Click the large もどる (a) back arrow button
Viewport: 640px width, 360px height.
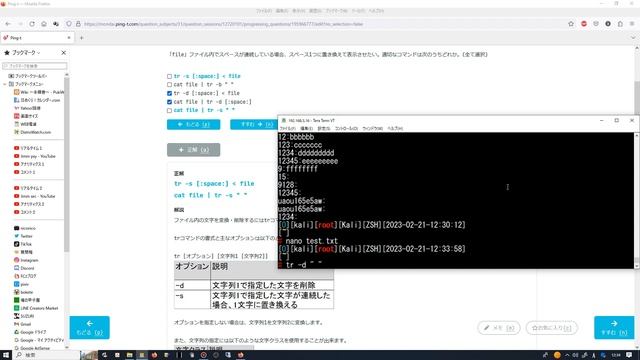[x=89, y=327]
